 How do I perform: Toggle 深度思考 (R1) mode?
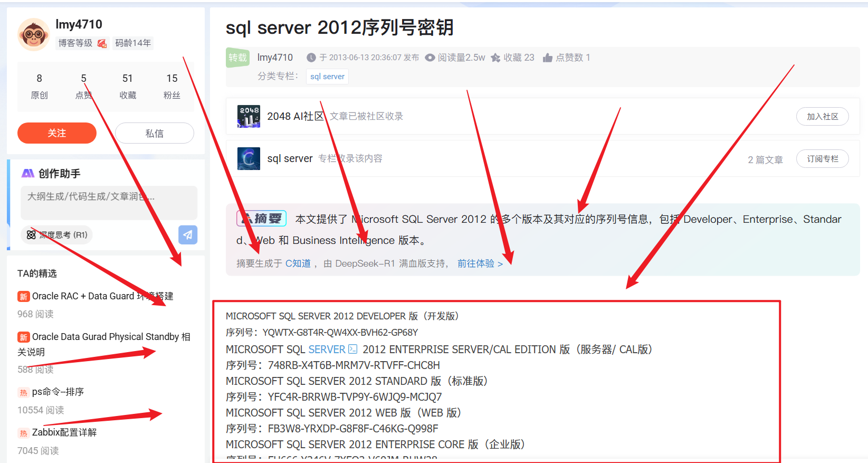[x=56, y=234]
